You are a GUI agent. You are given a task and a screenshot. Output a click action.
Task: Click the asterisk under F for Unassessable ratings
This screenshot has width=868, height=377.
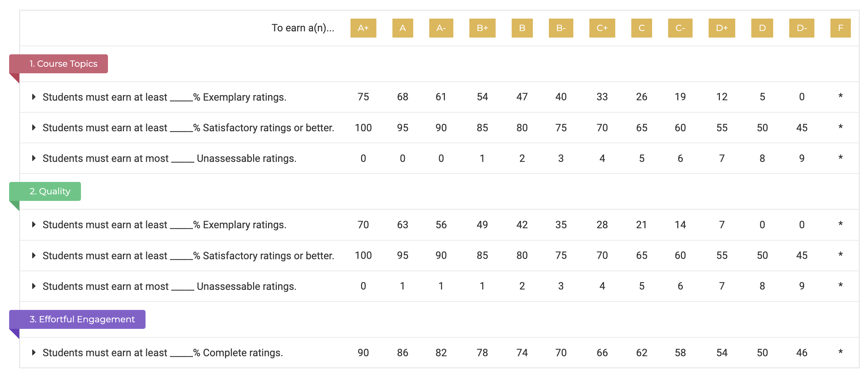coord(841,158)
